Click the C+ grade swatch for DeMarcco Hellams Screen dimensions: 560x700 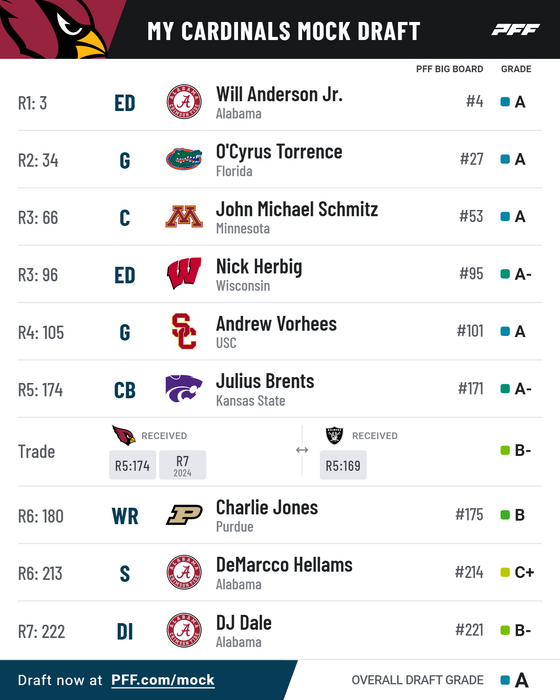click(x=505, y=572)
